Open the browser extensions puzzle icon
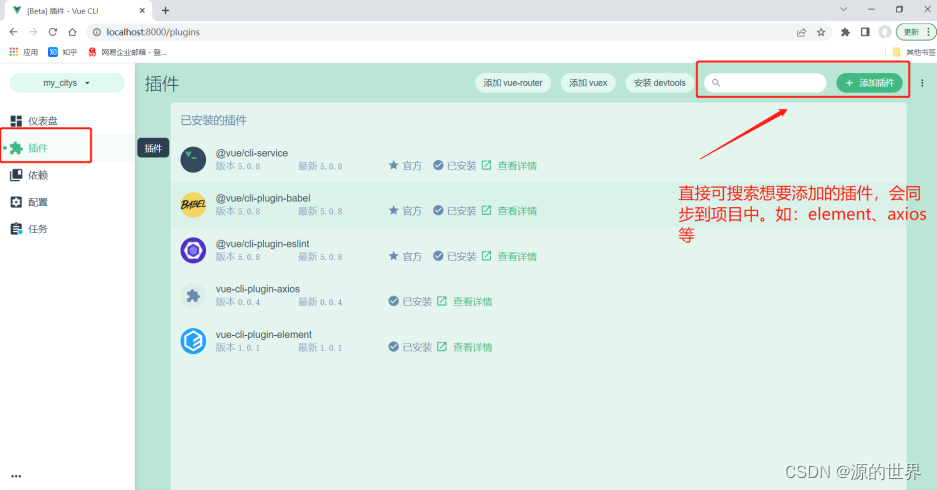The image size is (937, 490). click(x=845, y=32)
